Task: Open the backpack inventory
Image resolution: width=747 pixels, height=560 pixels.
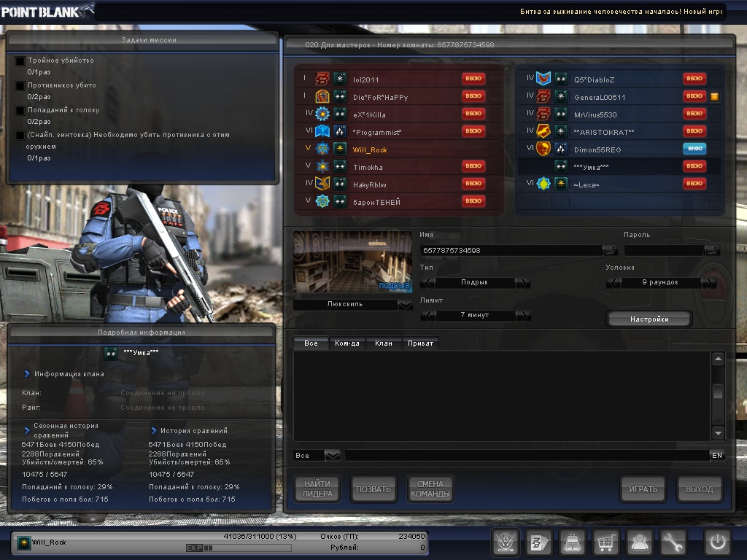Action: click(572, 542)
